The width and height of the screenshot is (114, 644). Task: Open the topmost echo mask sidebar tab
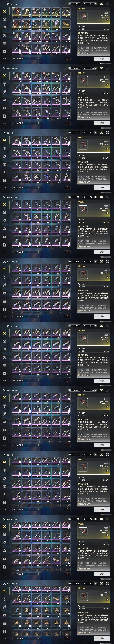point(4,19)
